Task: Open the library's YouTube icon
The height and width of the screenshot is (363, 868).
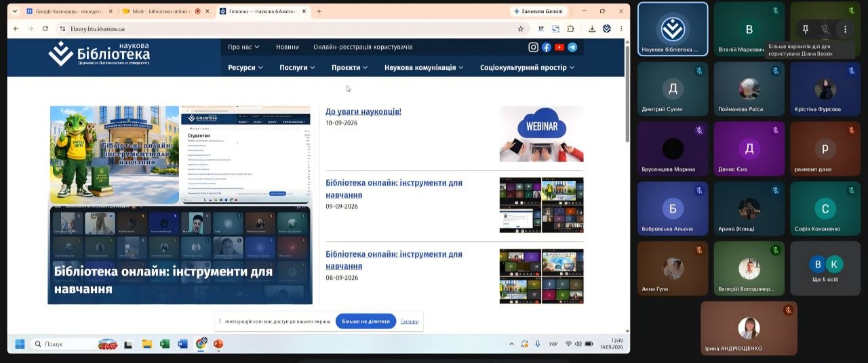Action: pos(559,47)
